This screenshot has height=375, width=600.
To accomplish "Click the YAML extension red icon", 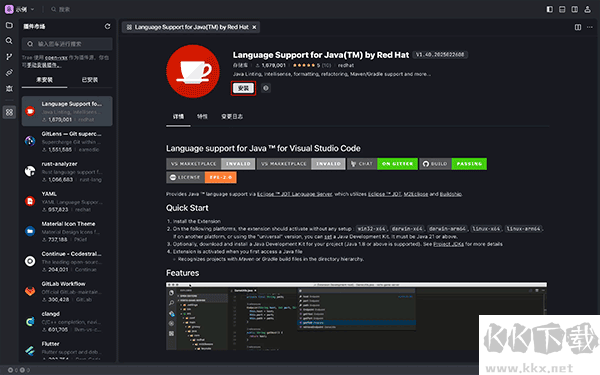I will coord(30,201).
